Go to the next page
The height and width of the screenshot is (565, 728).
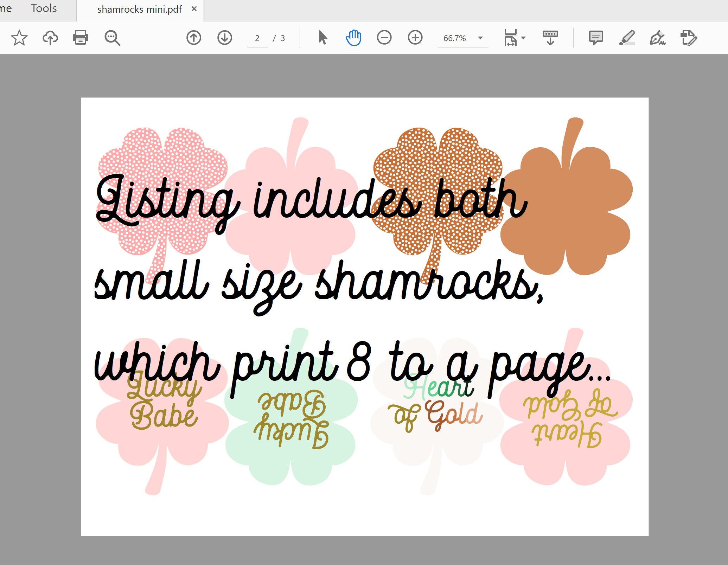(224, 38)
